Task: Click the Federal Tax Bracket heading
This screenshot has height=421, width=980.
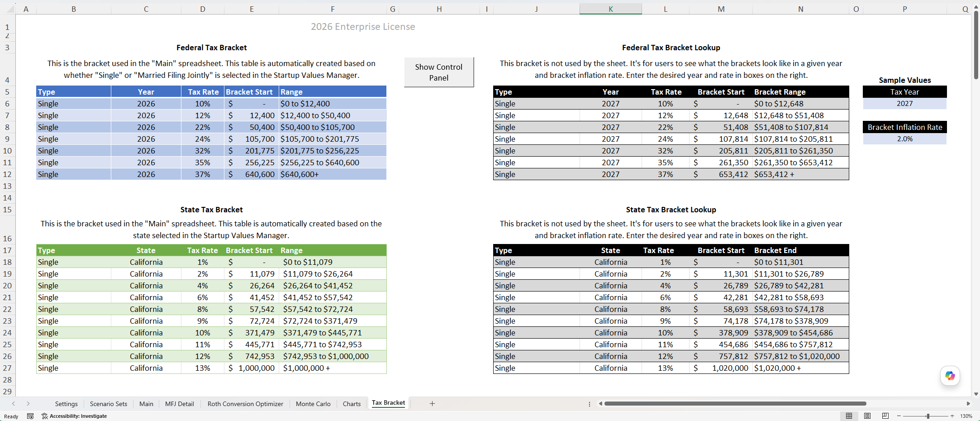Action: click(211, 48)
